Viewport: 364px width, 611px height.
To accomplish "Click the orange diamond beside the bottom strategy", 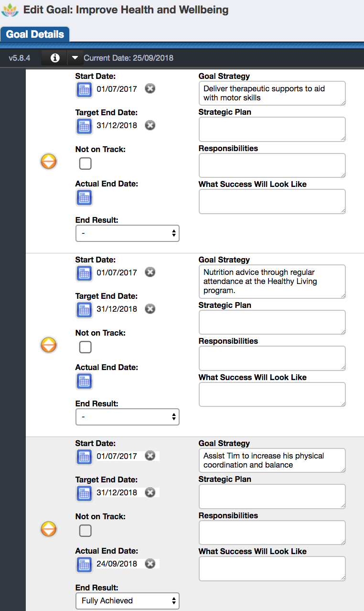I will tap(48, 529).
